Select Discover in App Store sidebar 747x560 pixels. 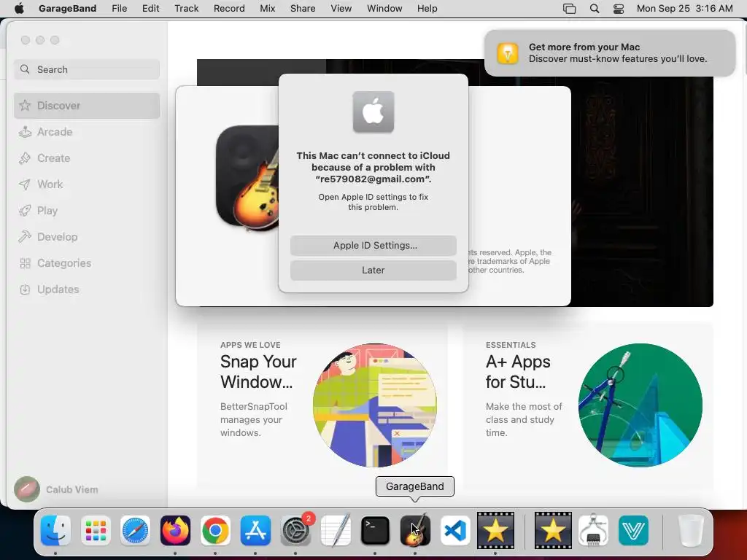[87, 105]
